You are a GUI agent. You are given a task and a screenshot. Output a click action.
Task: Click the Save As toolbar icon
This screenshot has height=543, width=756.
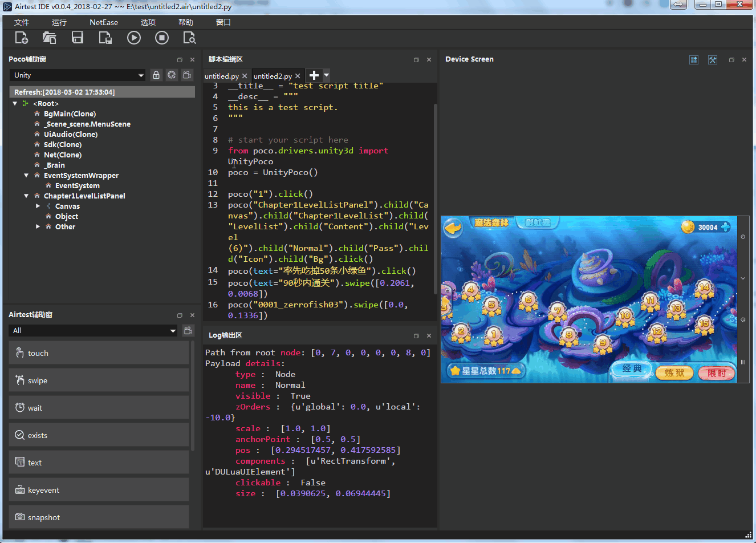(105, 38)
